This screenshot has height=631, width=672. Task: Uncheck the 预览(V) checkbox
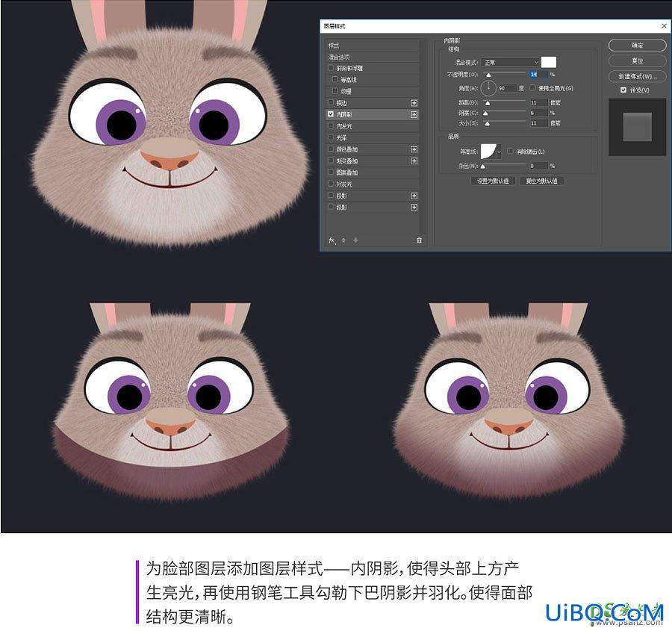623,90
